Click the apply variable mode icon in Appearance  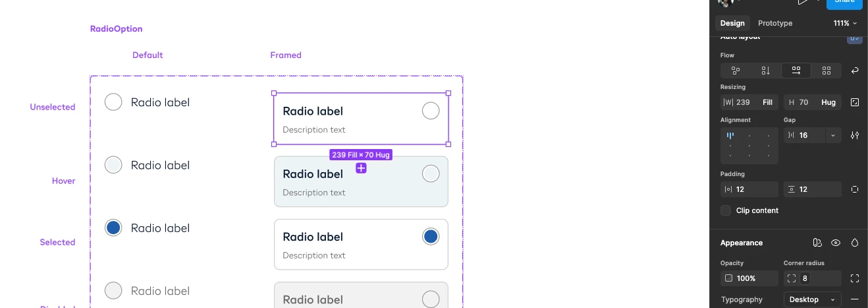[x=817, y=243]
